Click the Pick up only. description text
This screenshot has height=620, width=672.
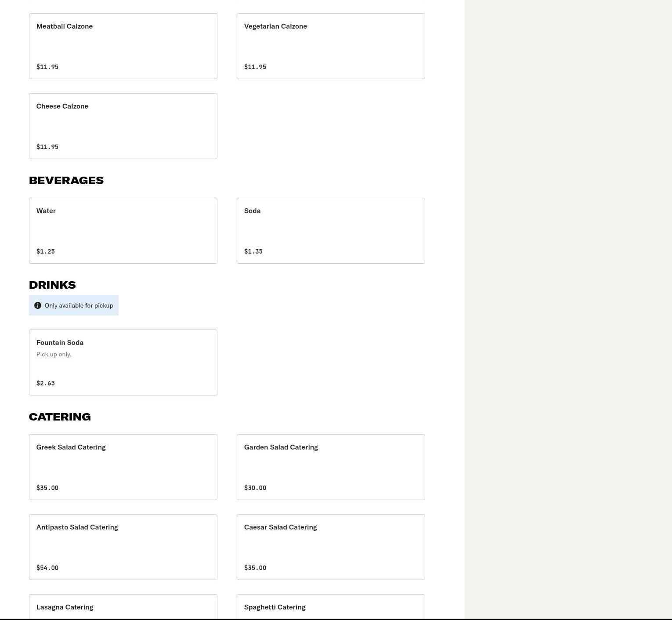coord(54,354)
